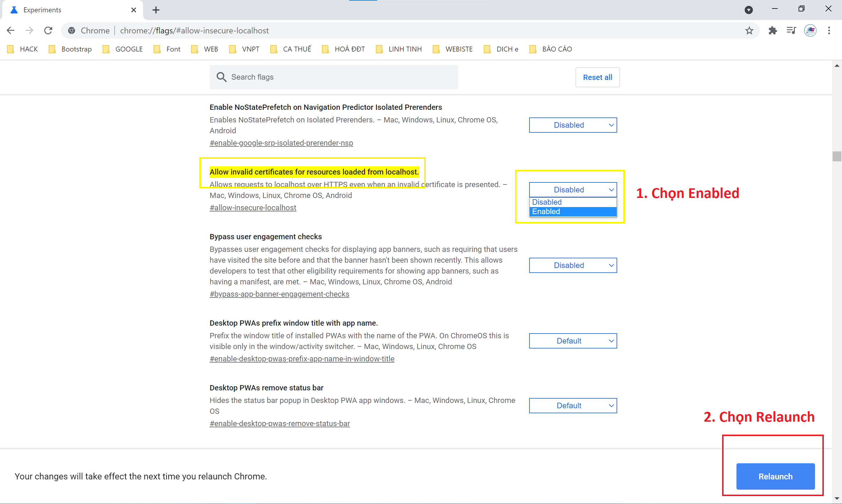Click the Relaunch button
842x504 pixels.
point(775,476)
